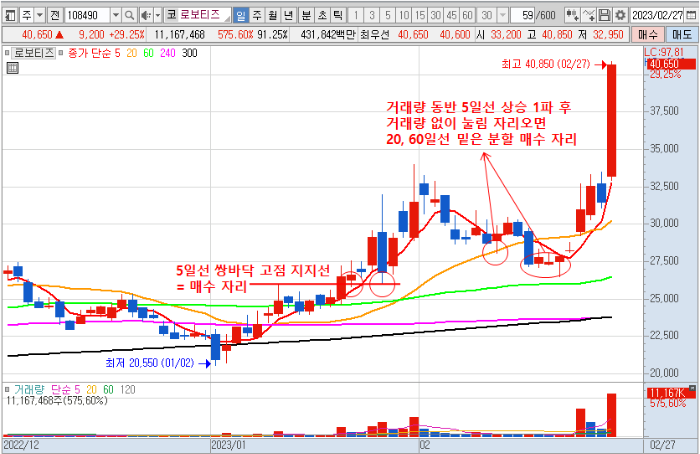The image size is (700, 454).
Task: Toggle the square before 거래량 legend
Action: click(7, 390)
